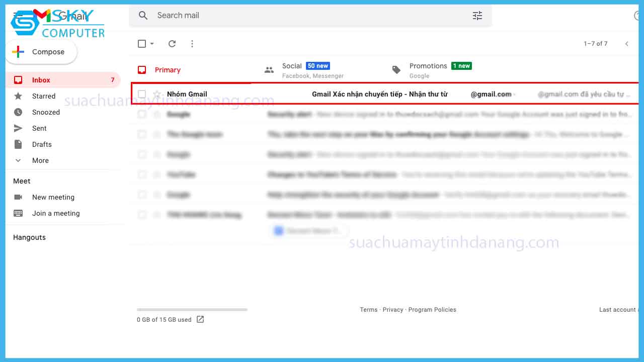Start a New meeting in Meet
The image size is (644, 362).
(x=53, y=197)
